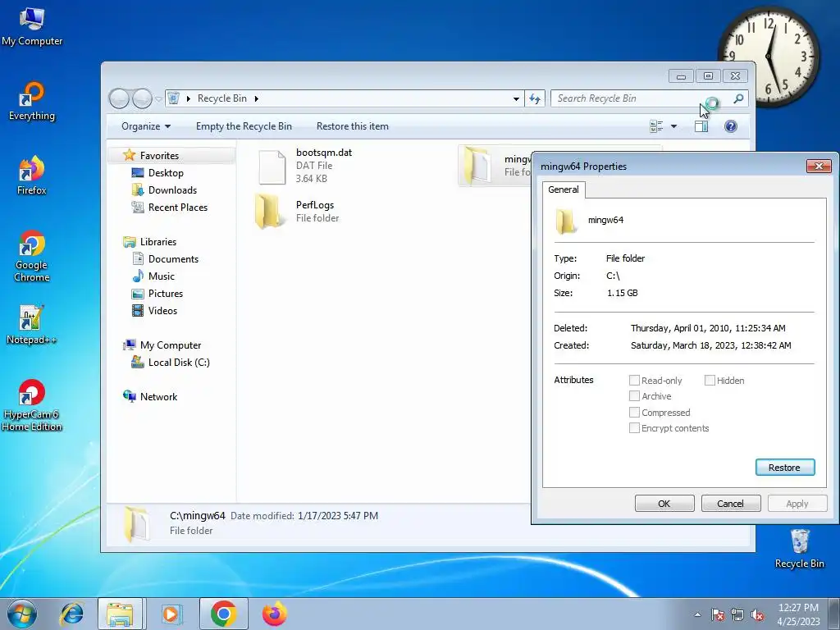The image size is (840, 630).
Task: Click the arrow before Recycle Bin breadcrumb
Action: pyautogui.click(x=189, y=98)
